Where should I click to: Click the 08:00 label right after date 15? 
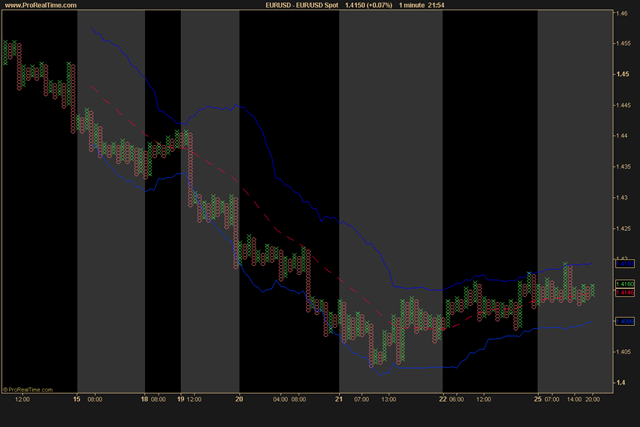(95, 399)
